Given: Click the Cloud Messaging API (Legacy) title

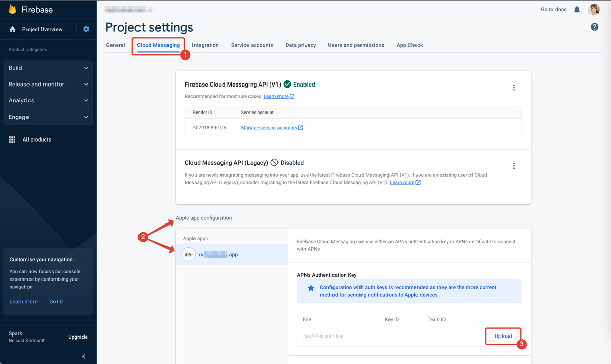Looking at the screenshot, I should [227, 163].
